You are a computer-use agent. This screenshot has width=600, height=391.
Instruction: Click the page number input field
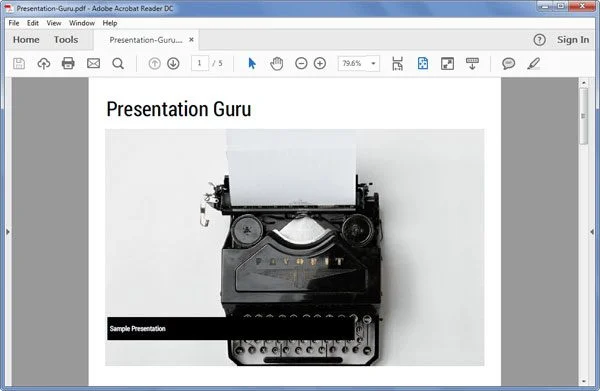(x=200, y=63)
